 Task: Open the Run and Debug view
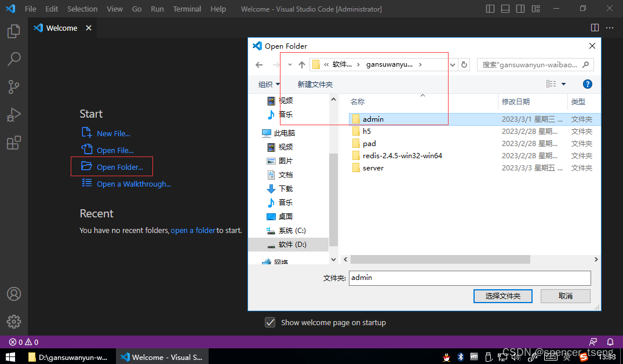13,115
